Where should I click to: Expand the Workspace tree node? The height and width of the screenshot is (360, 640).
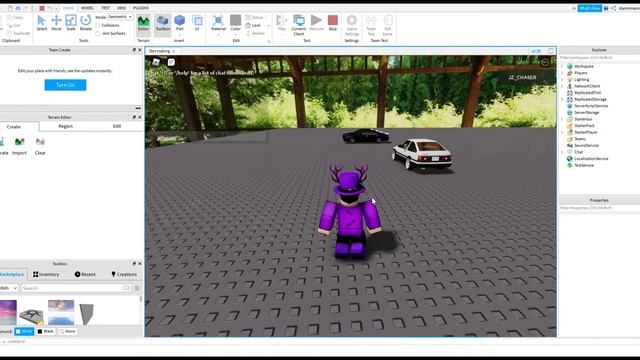(562, 66)
